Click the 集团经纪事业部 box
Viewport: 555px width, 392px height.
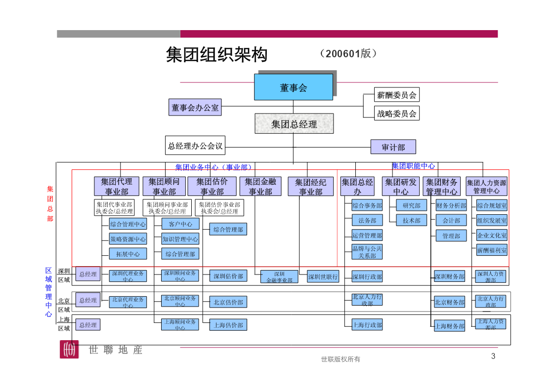click(311, 186)
